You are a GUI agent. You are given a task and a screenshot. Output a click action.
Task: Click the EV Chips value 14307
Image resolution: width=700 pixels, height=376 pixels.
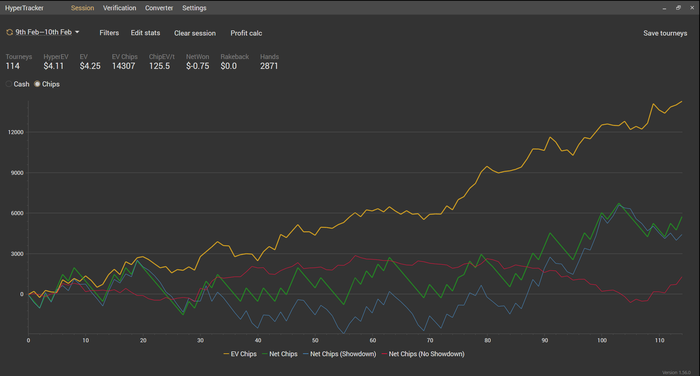(x=123, y=66)
